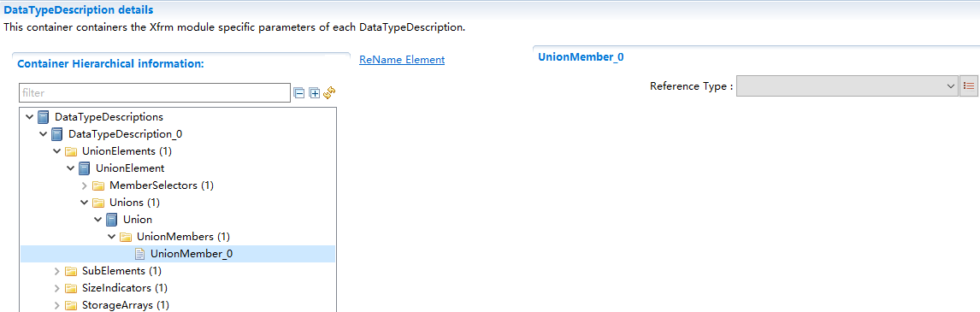Screen dimensions: 980x312
Task: Click SizeIndicators folder icon
Action: [71, 288]
